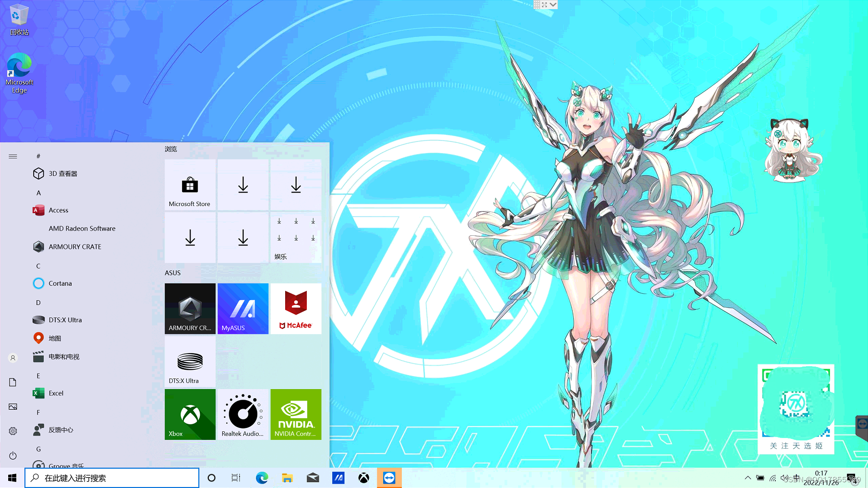Viewport: 868px width, 488px height.
Task: Open the notification action center
Action: [x=852, y=478]
